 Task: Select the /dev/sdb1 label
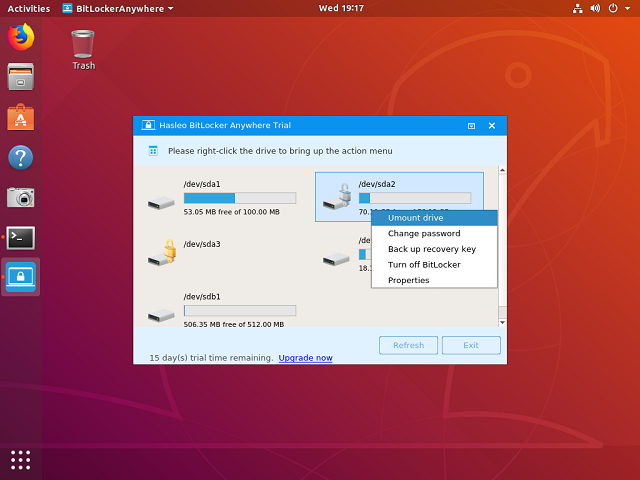point(202,297)
